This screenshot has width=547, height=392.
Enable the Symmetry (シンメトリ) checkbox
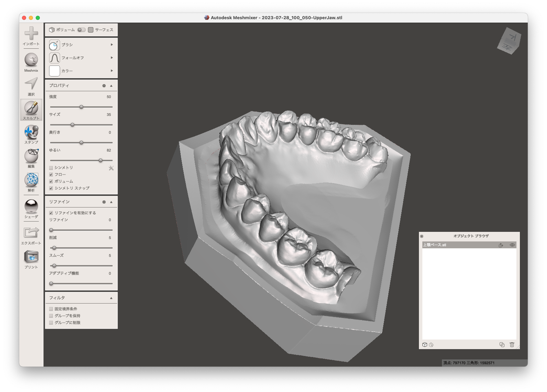(51, 168)
